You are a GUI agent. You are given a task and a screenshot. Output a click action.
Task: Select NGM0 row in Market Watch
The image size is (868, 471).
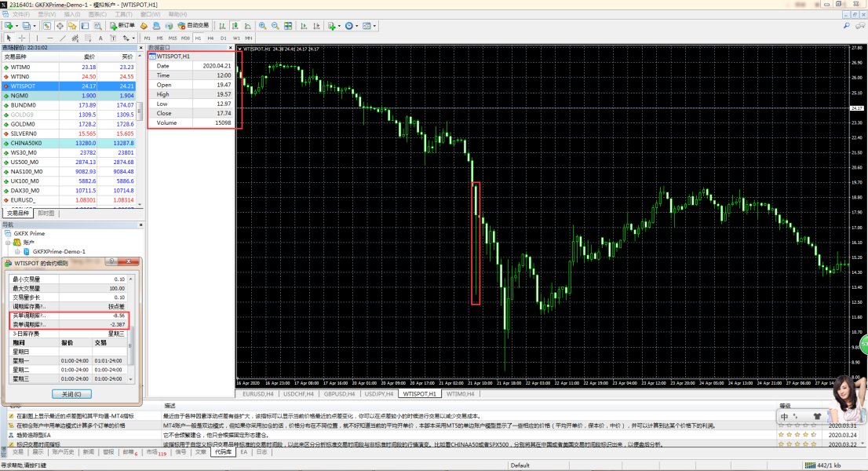pos(68,95)
